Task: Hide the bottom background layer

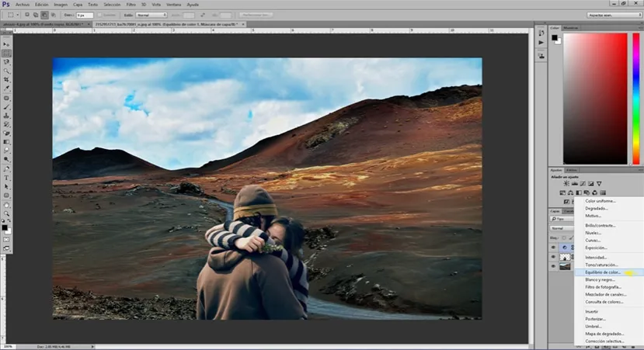Action: [553, 266]
